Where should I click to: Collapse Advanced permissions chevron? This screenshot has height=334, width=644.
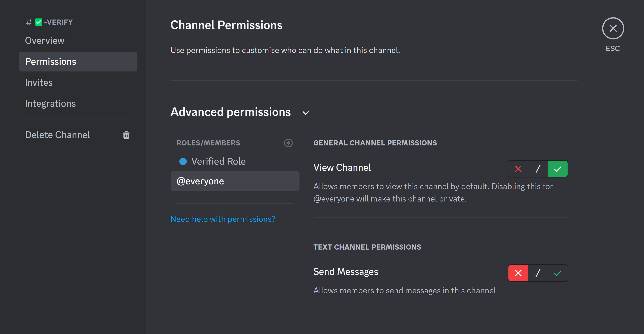pyautogui.click(x=305, y=113)
